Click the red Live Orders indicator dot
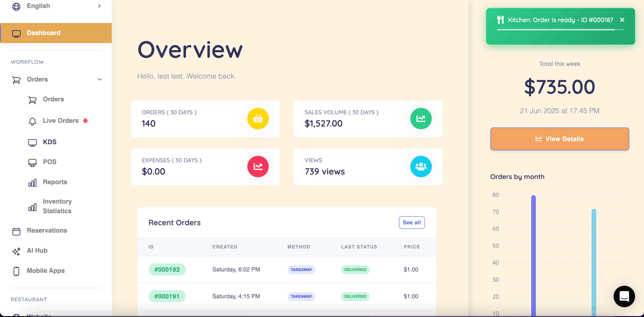Image resolution: width=644 pixels, height=317 pixels. pos(86,121)
